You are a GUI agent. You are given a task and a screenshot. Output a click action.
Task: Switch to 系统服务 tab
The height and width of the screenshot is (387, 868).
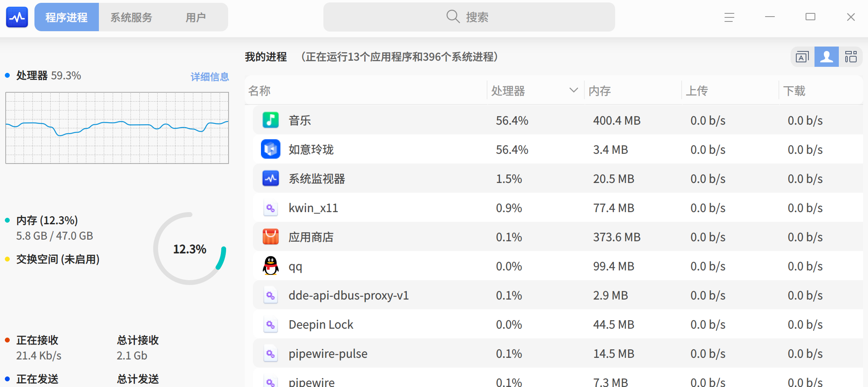click(131, 17)
